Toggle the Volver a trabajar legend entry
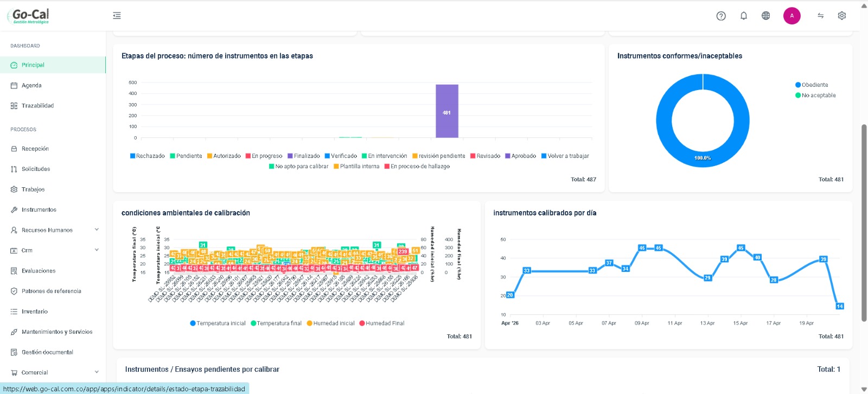Screen dimensions: 868x394 565,156
